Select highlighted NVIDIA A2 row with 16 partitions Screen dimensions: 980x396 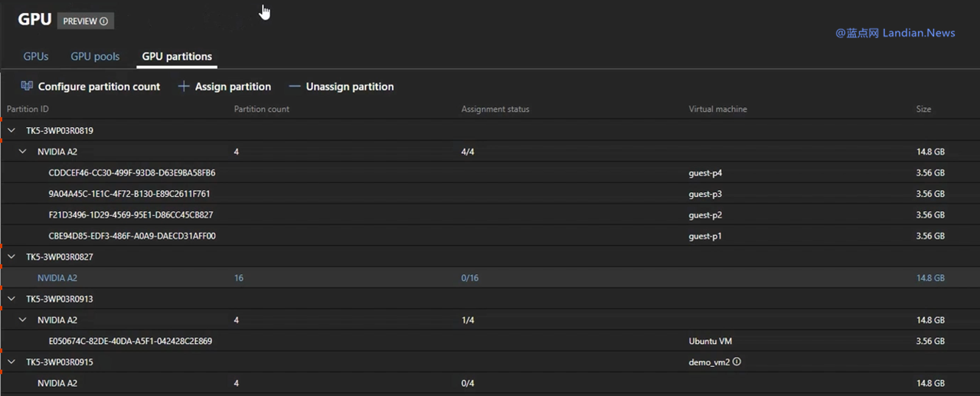pos(490,278)
